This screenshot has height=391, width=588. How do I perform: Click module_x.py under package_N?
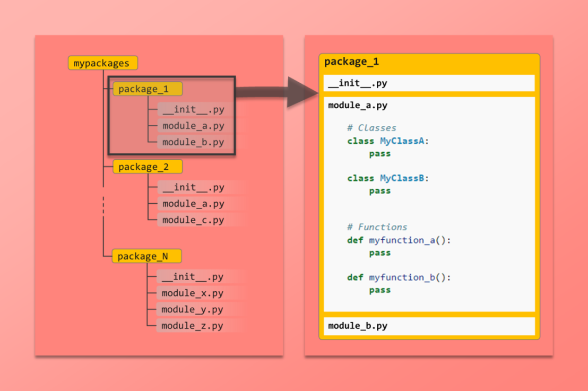pos(192,293)
